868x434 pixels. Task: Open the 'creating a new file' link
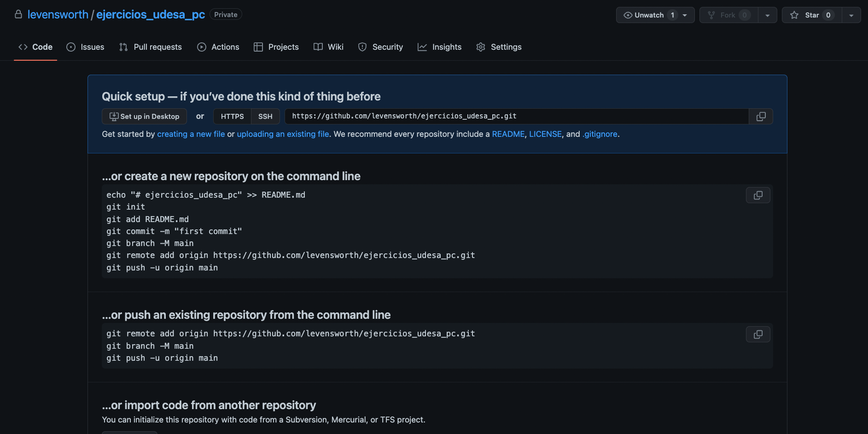click(191, 134)
